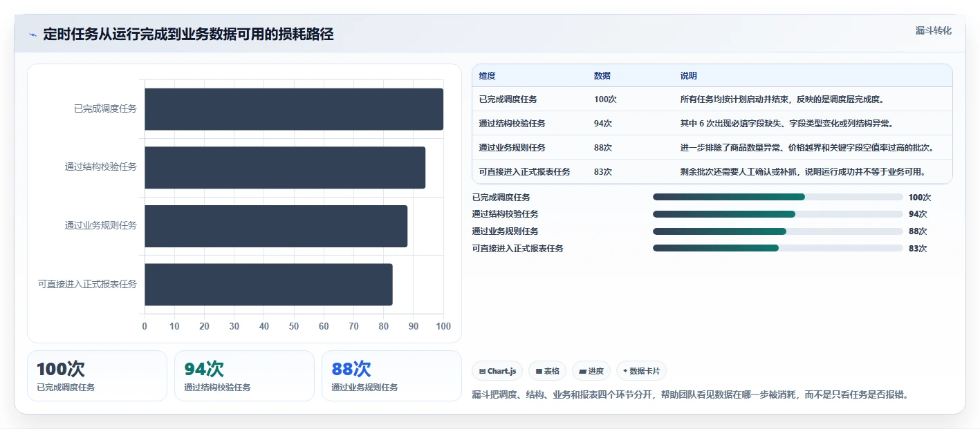This screenshot has width=980, height=429.
Task: Click the chart y-axis label 可直接进入正式报表任务
Action: click(x=88, y=284)
